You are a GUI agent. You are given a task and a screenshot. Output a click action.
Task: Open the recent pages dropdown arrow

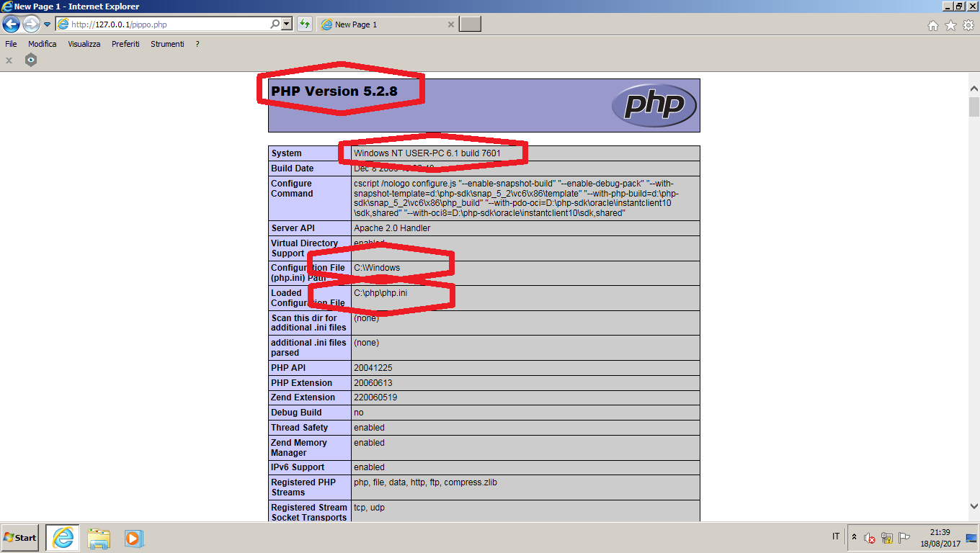(48, 24)
